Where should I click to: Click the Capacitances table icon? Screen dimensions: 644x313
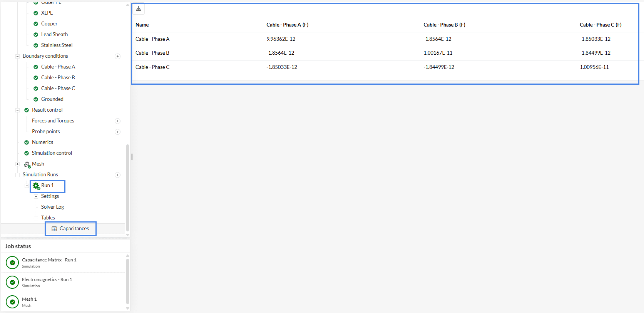point(54,229)
